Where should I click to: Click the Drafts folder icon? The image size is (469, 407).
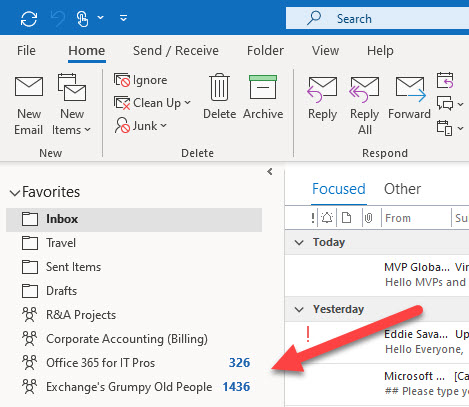(x=30, y=291)
